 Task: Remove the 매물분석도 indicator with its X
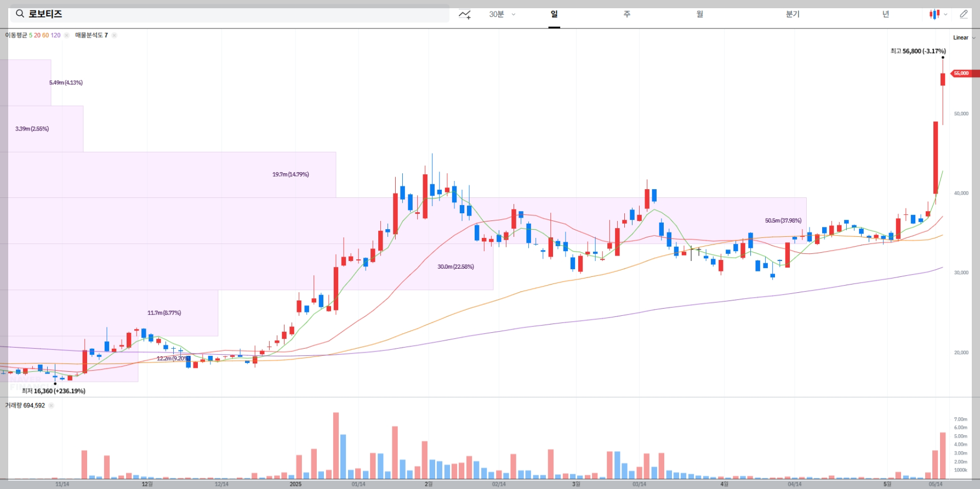point(114,35)
